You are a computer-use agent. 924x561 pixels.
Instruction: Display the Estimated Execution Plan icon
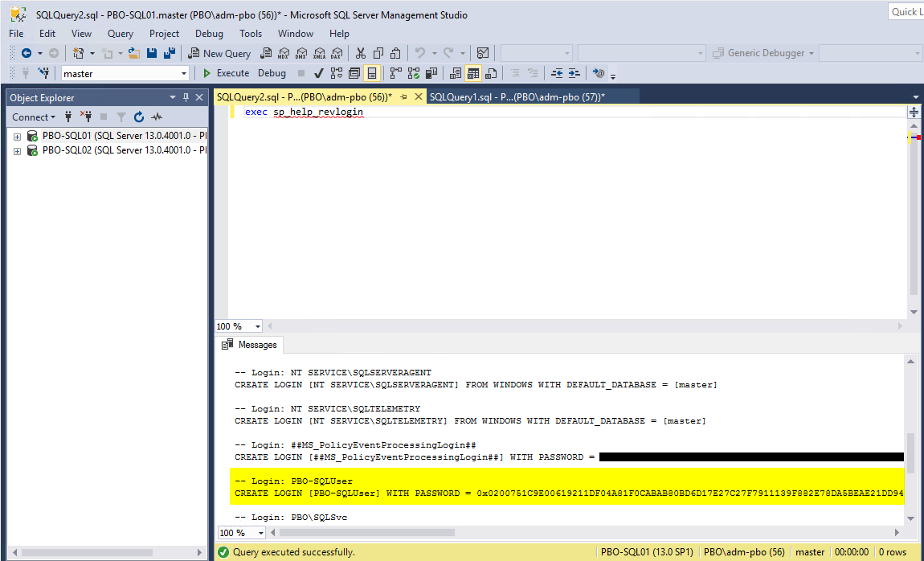[x=337, y=73]
